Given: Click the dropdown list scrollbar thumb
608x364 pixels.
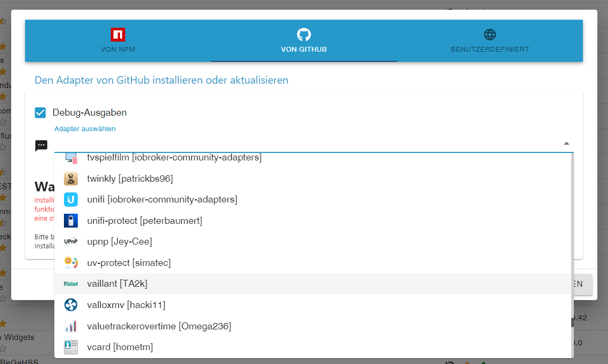Looking at the screenshot, I should tap(572, 322).
